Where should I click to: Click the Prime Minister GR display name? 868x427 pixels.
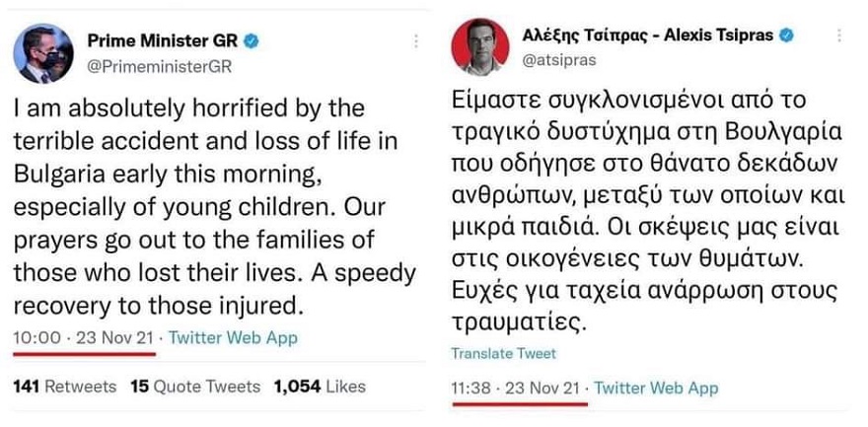[x=164, y=40]
